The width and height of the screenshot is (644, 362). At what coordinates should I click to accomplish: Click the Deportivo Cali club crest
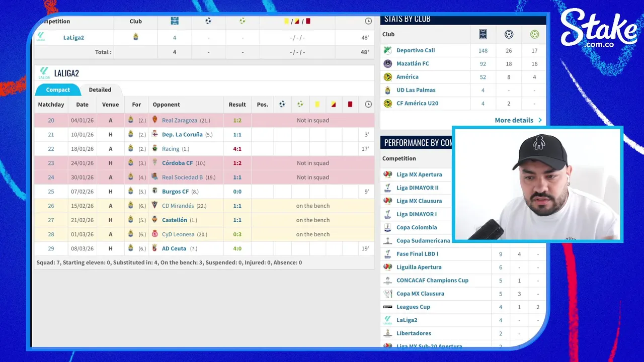[x=387, y=50]
